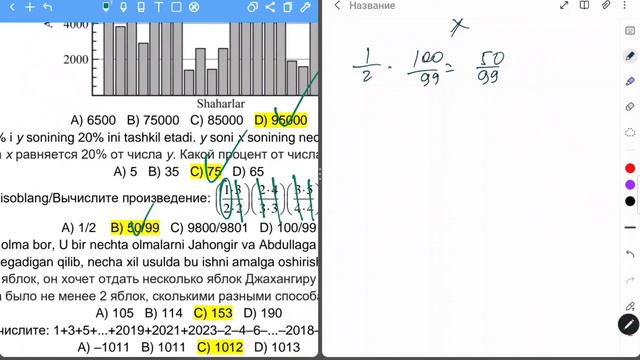Tap answer 'D) 1013'
The image size is (640, 360).
[x=277, y=347]
